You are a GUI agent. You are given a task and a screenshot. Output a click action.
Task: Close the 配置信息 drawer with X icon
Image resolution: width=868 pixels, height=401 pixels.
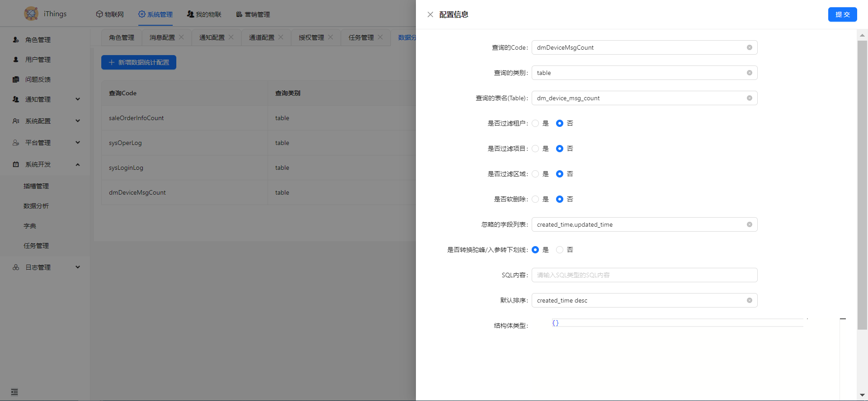(x=430, y=14)
